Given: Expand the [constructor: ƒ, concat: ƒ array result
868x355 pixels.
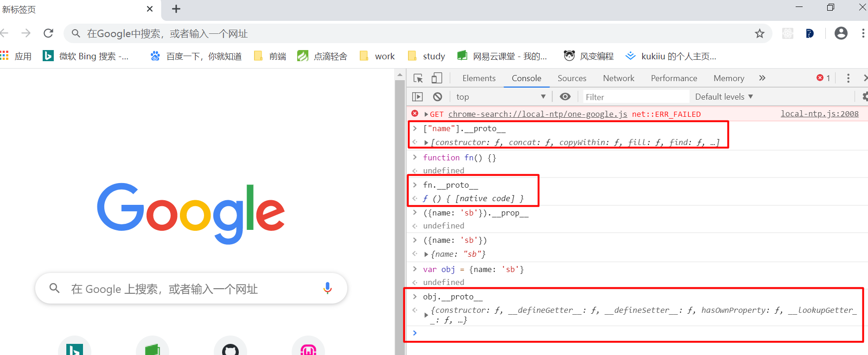Looking at the screenshot, I should (426, 143).
